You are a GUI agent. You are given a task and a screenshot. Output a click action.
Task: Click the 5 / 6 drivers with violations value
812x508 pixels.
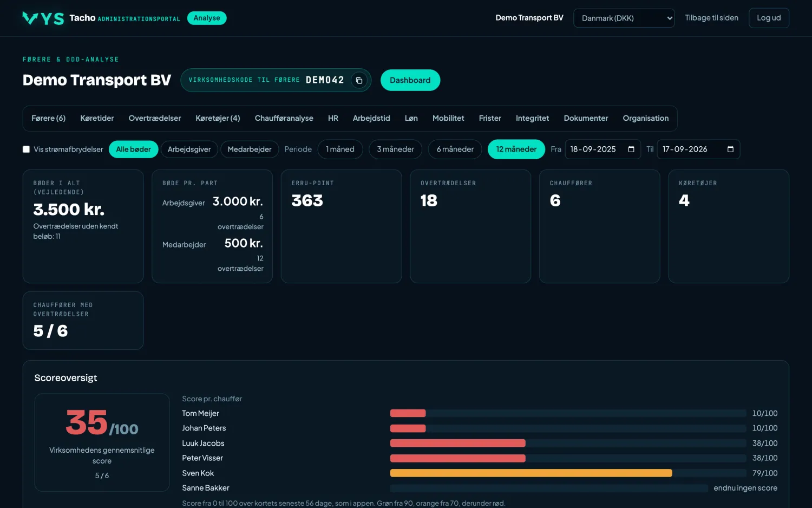click(x=50, y=331)
